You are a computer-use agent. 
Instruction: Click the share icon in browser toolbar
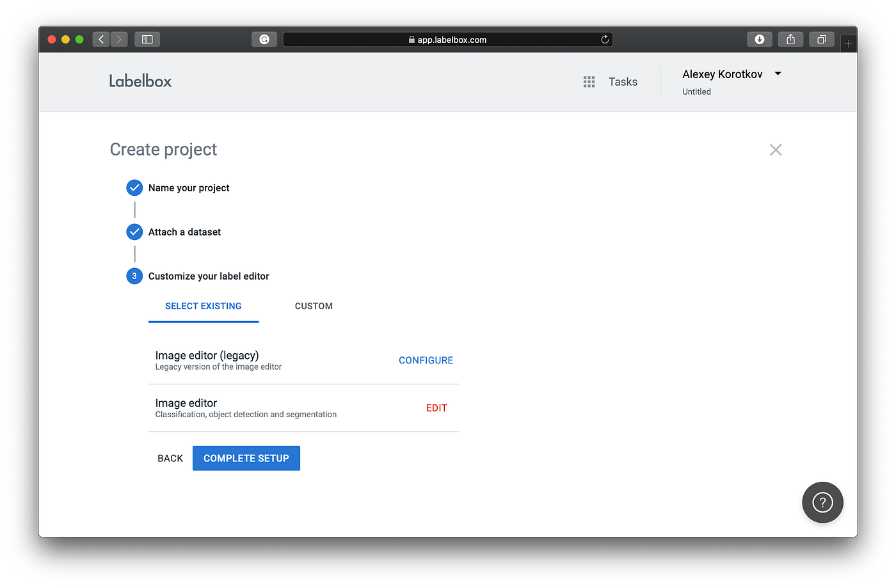point(790,39)
